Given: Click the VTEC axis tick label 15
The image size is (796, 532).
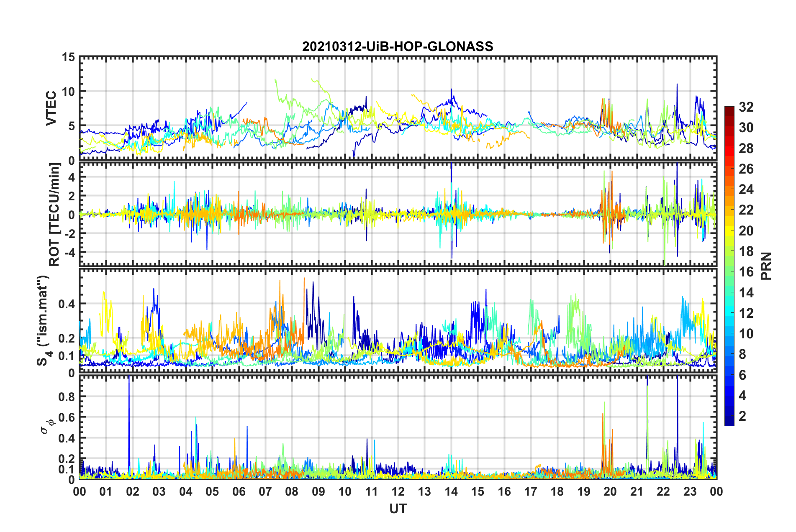Looking at the screenshot, I should 67,57.
